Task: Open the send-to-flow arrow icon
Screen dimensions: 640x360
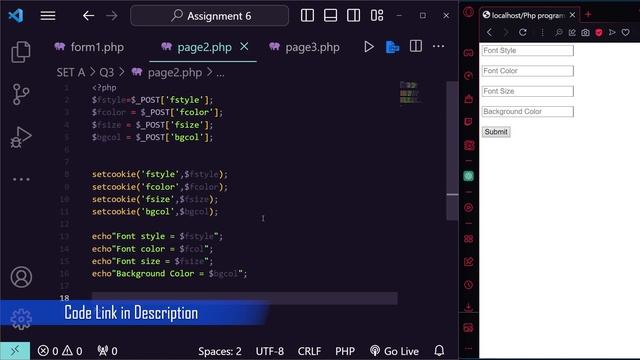Action: 612,32
